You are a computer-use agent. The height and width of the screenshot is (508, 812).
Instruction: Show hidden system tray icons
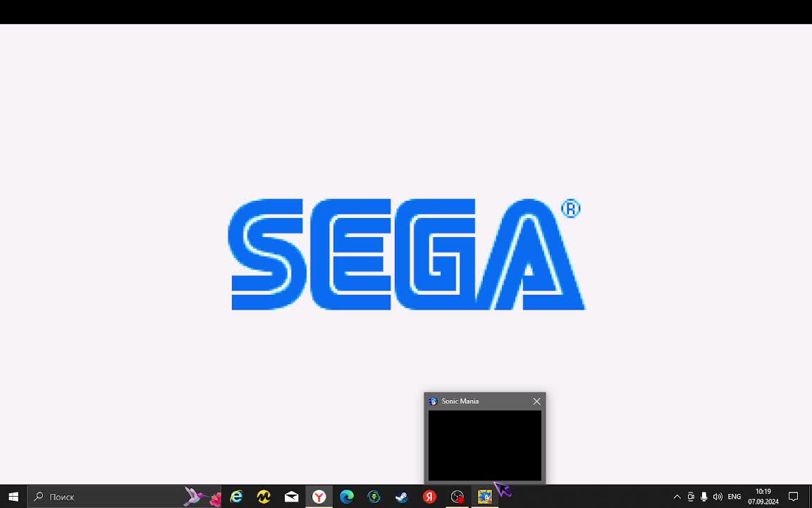pyautogui.click(x=677, y=497)
